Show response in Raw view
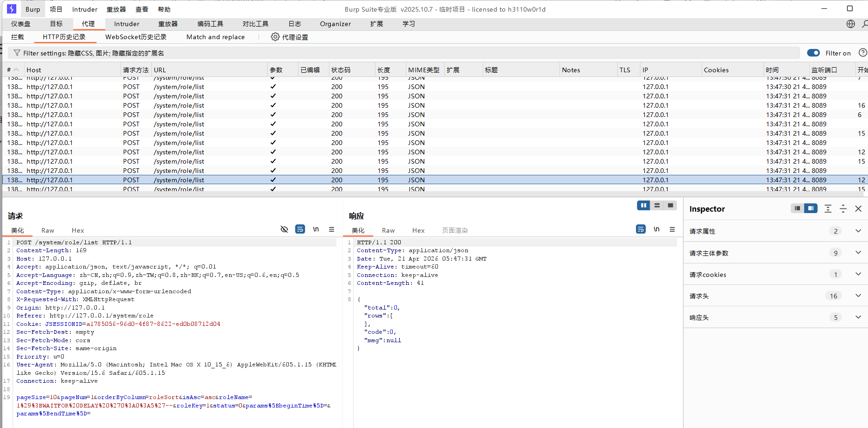The image size is (868, 428). 388,230
